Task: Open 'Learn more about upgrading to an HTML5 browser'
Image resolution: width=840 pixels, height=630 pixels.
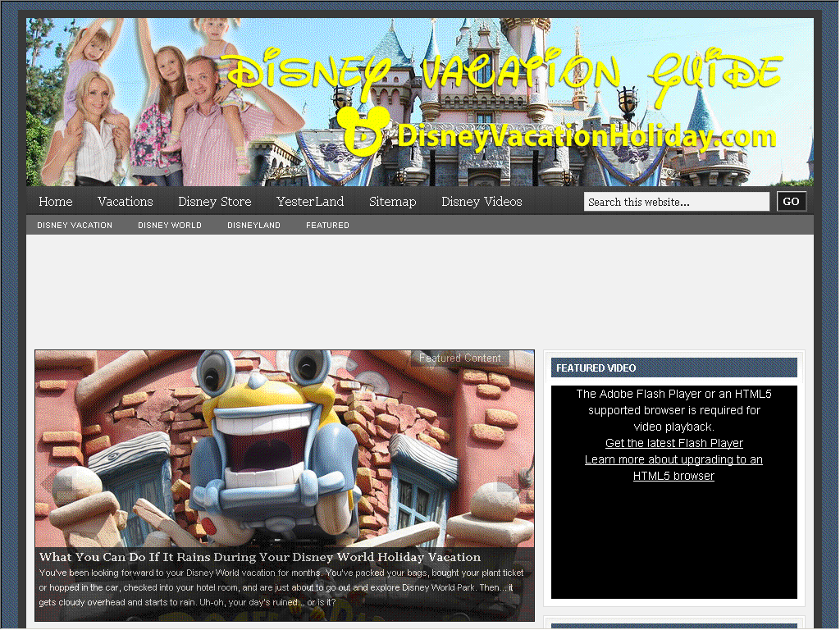Action: pos(674,468)
